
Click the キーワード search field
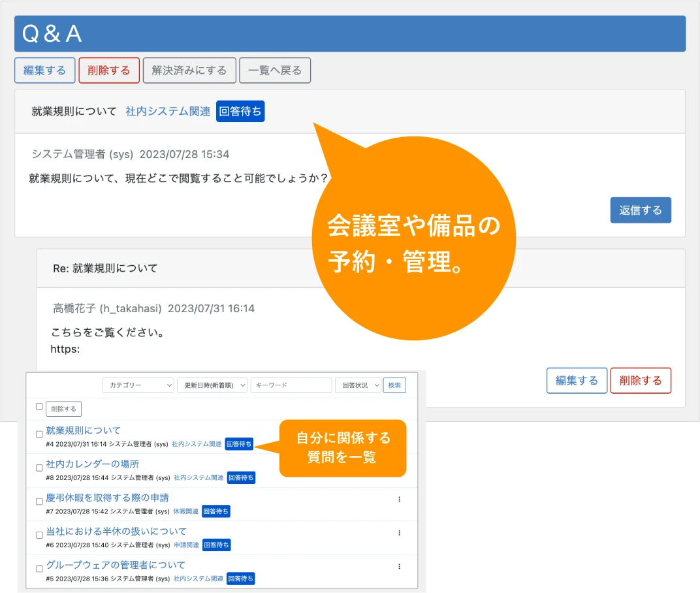coord(291,385)
